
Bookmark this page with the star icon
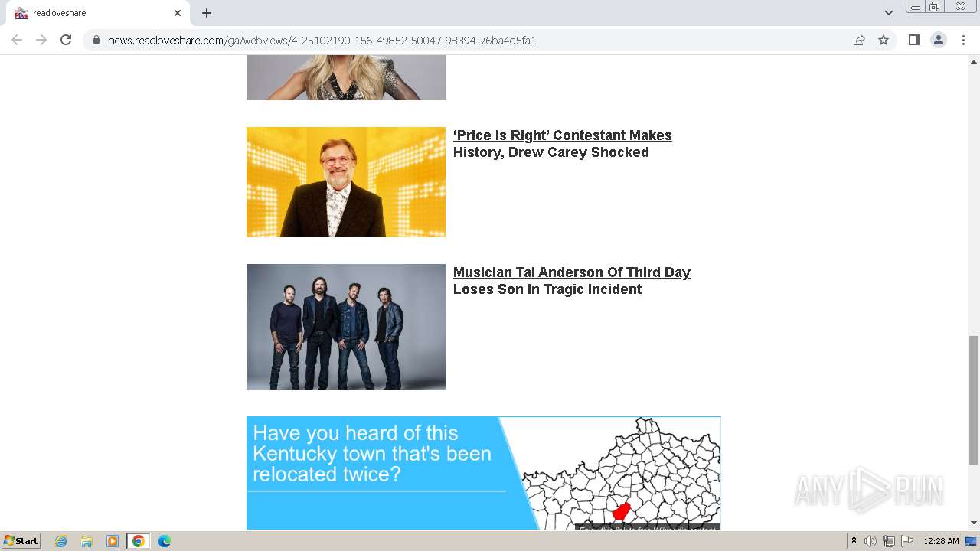click(884, 40)
